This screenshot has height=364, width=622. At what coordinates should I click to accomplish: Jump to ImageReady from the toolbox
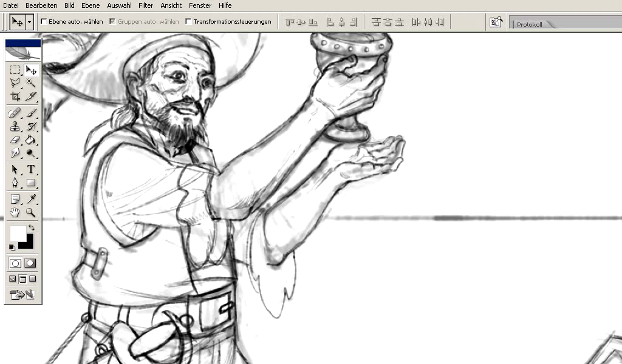pos(23,295)
